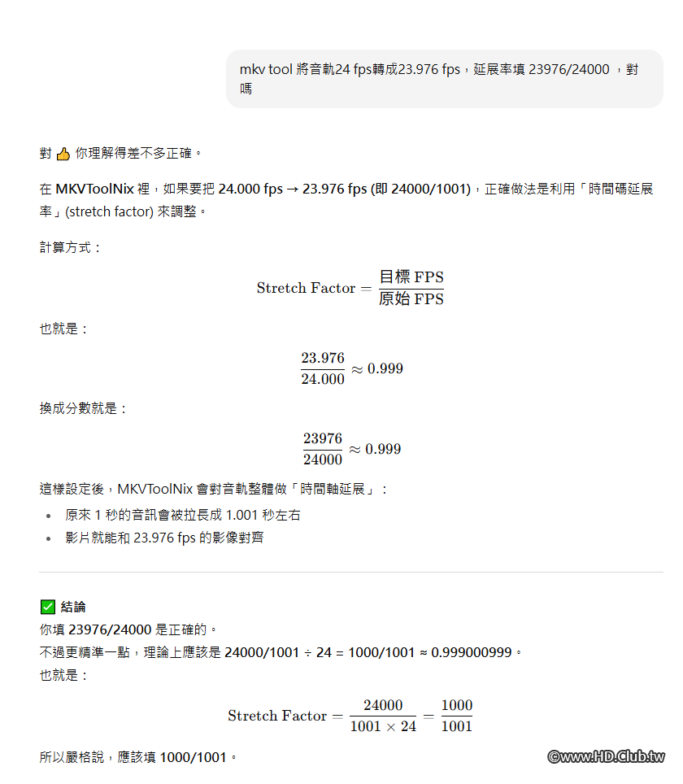Click the user's mkv tool question bubble
Viewport: 683px width, 784px height.
tap(444, 79)
